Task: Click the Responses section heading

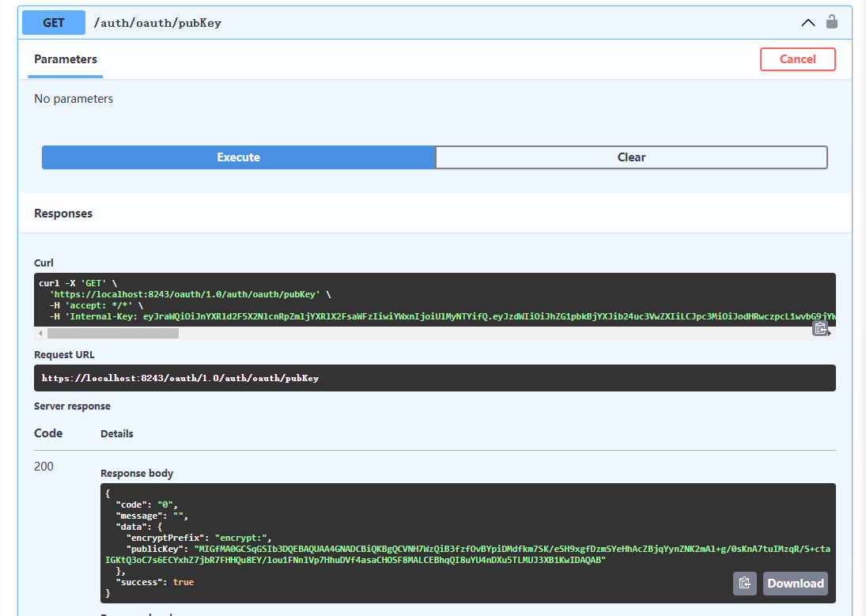Action: coord(63,214)
